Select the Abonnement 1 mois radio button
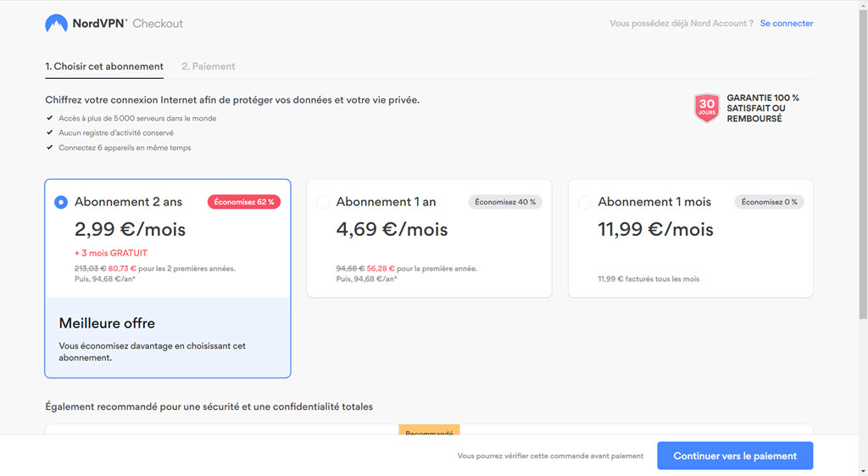 (x=585, y=202)
